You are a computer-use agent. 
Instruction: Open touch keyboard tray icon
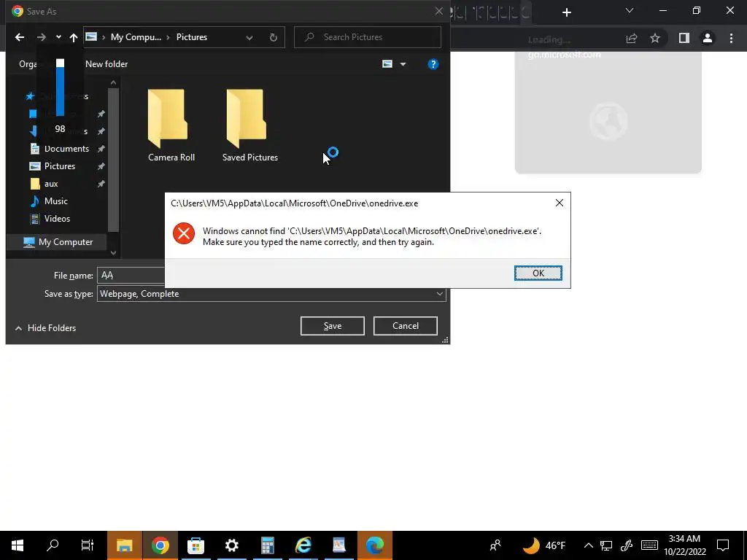click(649, 545)
